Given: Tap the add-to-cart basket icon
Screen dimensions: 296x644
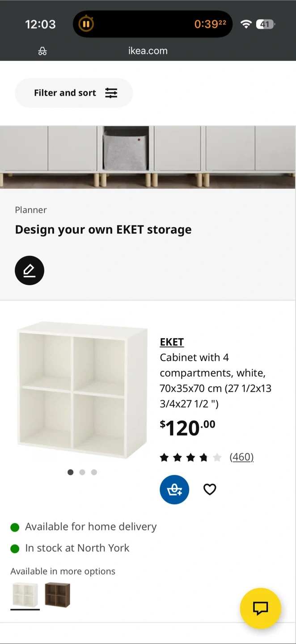Looking at the screenshot, I should (x=174, y=490).
